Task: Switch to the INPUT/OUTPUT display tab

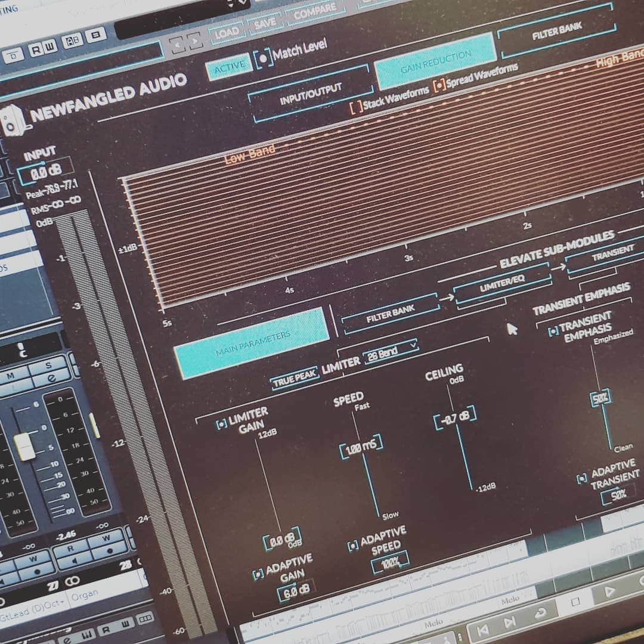Action: (311, 93)
